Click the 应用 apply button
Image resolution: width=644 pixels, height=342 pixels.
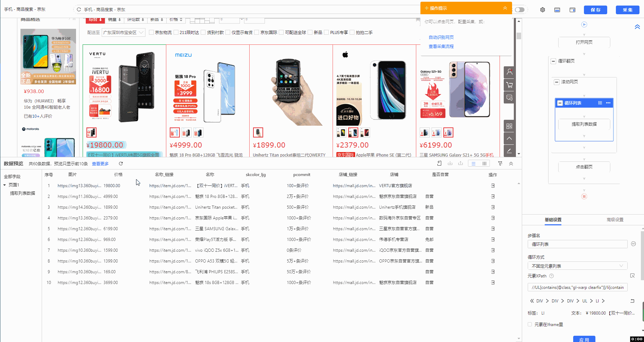(x=584, y=339)
